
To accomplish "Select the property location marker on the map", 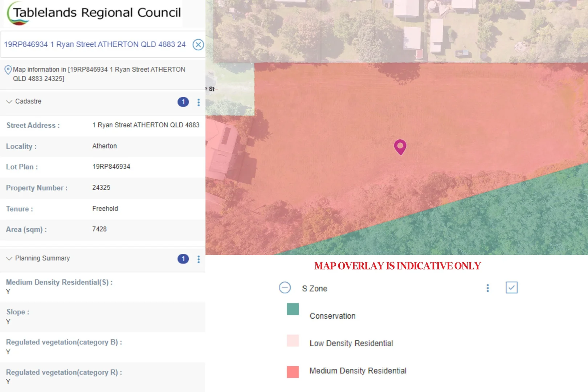I will (400, 147).
